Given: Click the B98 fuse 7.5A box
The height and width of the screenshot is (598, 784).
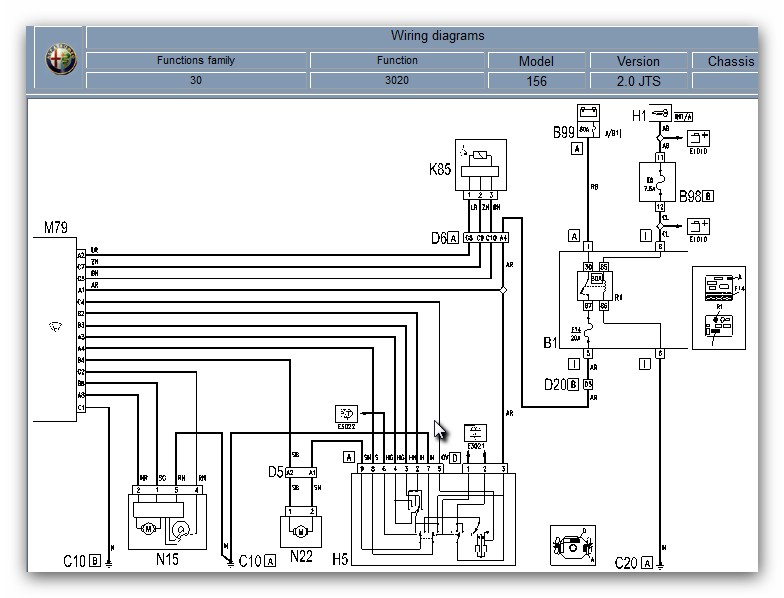Looking at the screenshot, I should click(660, 183).
